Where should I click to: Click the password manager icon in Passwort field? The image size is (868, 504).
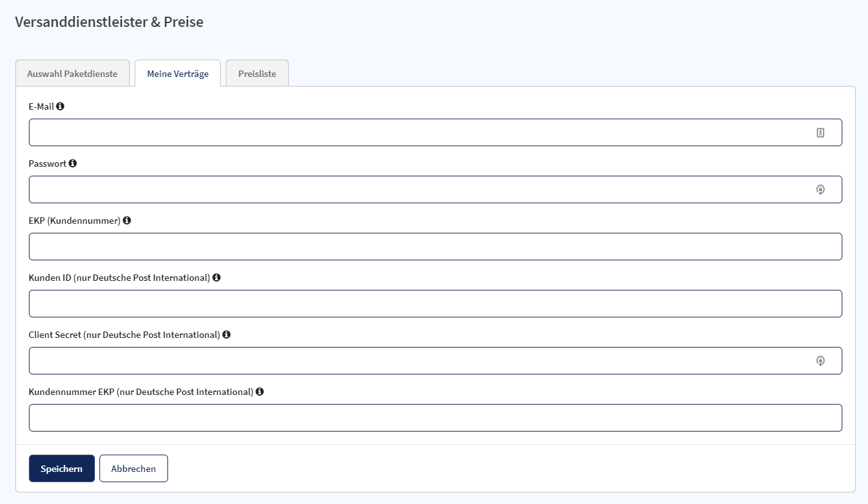click(x=820, y=190)
